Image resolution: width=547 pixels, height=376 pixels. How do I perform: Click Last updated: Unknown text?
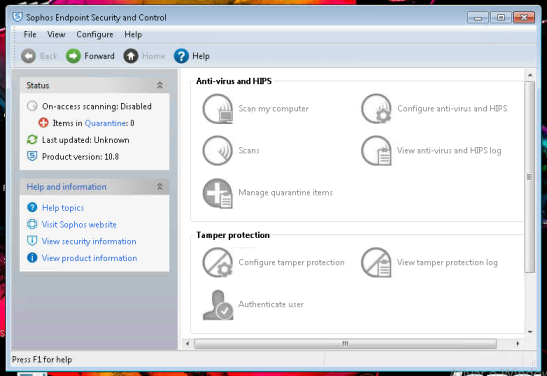tap(86, 140)
